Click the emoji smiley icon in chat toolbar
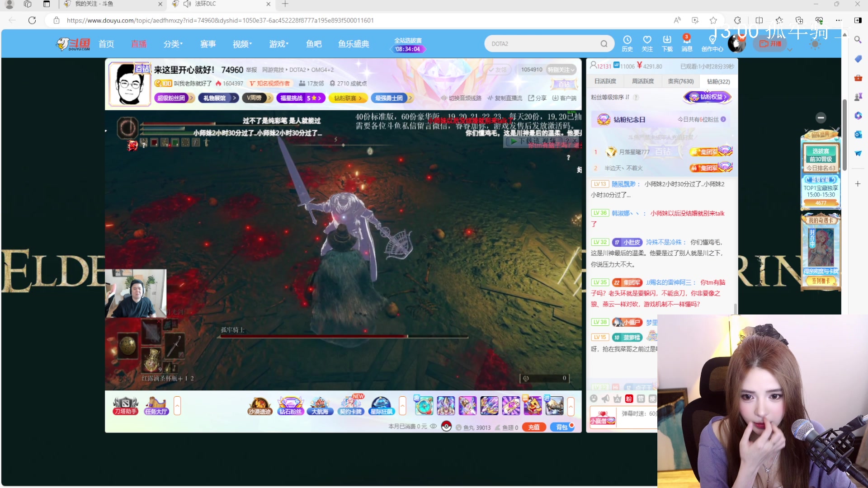This screenshot has height=488, width=868. (x=594, y=399)
